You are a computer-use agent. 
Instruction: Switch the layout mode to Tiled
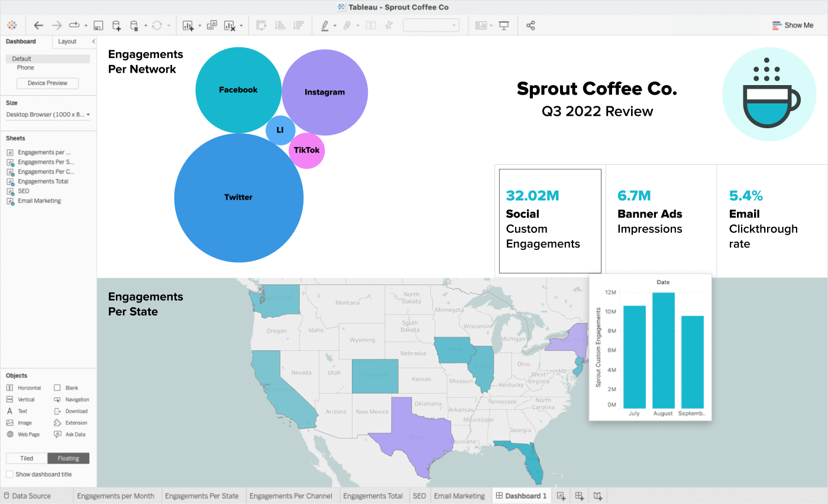click(26, 458)
